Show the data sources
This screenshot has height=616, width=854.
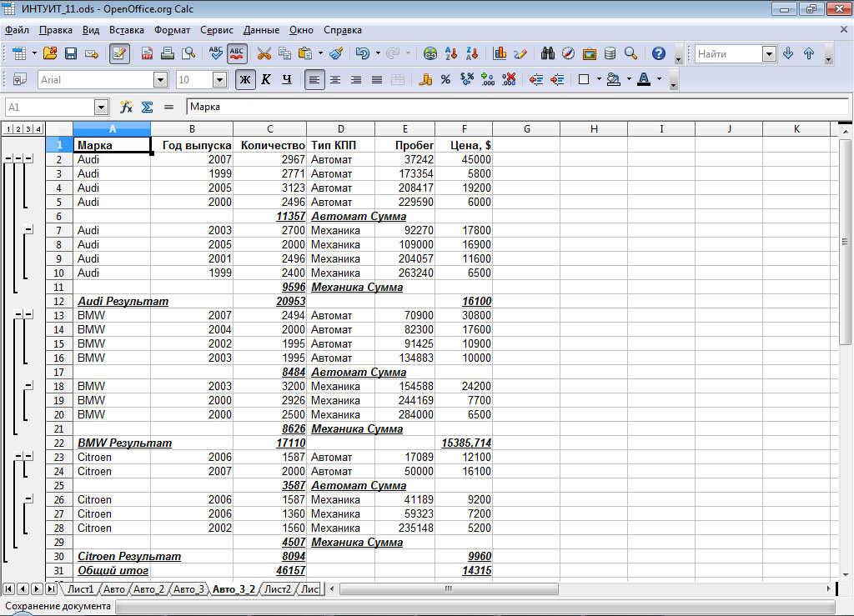[610, 53]
